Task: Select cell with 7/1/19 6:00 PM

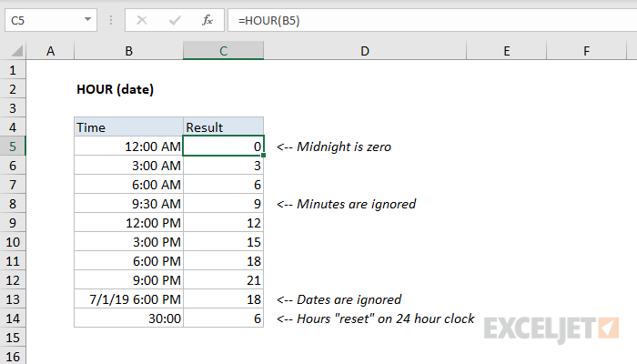Action: point(129,299)
